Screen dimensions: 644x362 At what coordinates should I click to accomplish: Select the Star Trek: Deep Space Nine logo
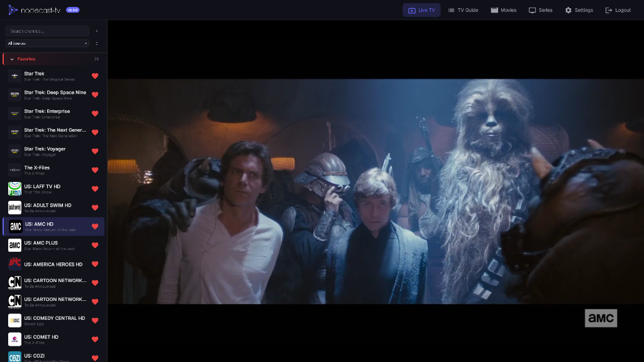point(15,94)
